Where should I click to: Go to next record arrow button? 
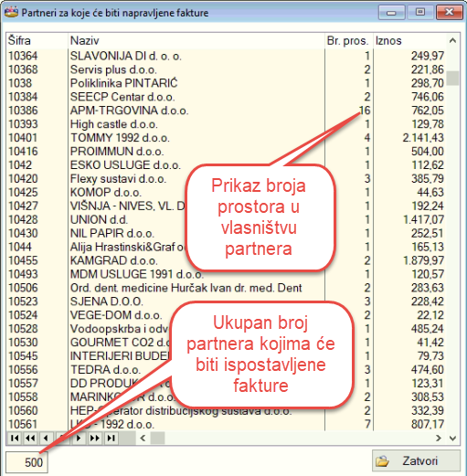pyautogui.click(x=79, y=438)
